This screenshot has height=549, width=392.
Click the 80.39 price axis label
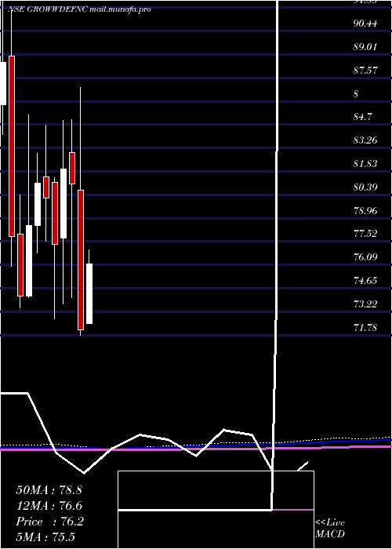365,187
